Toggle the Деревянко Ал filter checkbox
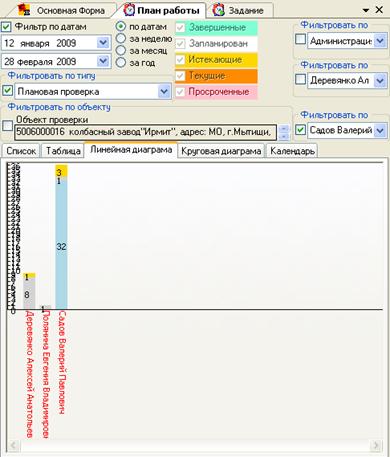390x457 pixels. [300, 79]
